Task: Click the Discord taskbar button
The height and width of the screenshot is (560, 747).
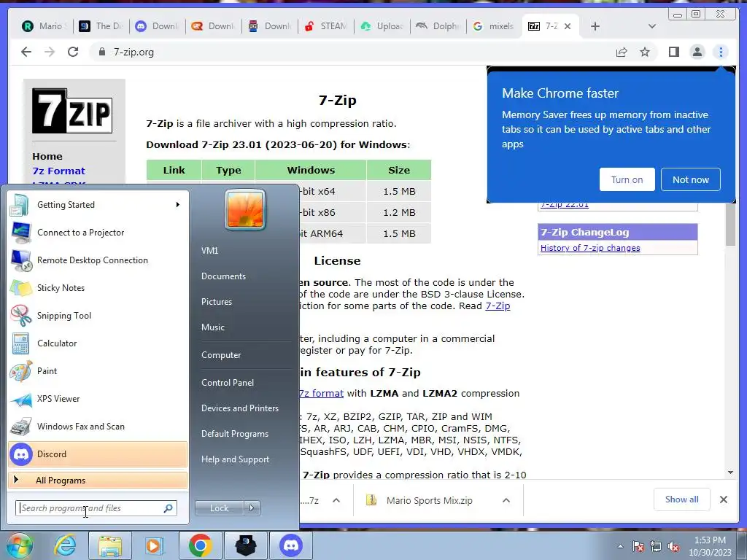Action: click(x=291, y=545)
